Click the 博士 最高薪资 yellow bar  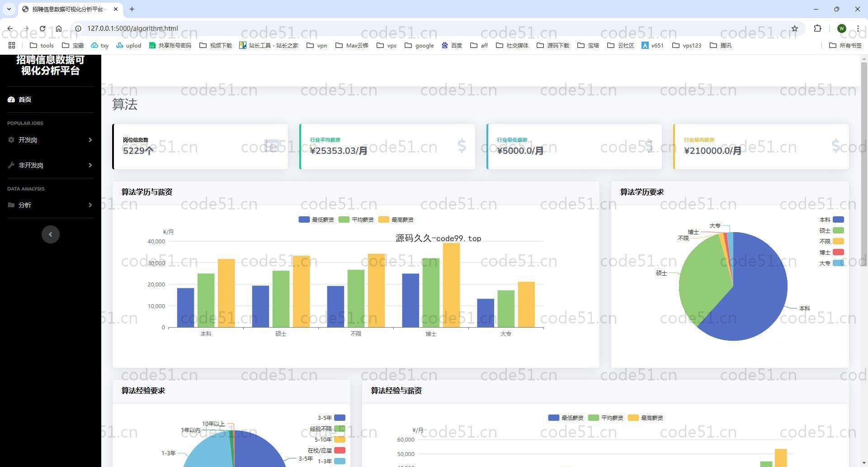(451, 285)
